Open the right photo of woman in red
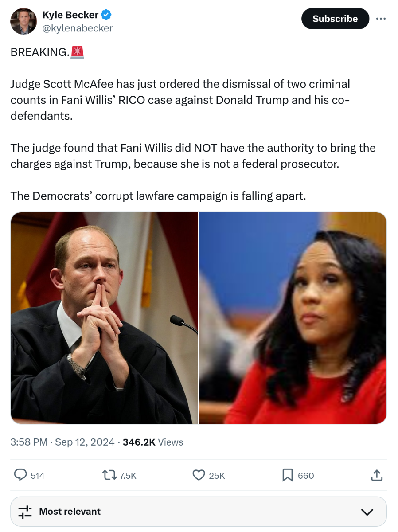 coord(293,318)
